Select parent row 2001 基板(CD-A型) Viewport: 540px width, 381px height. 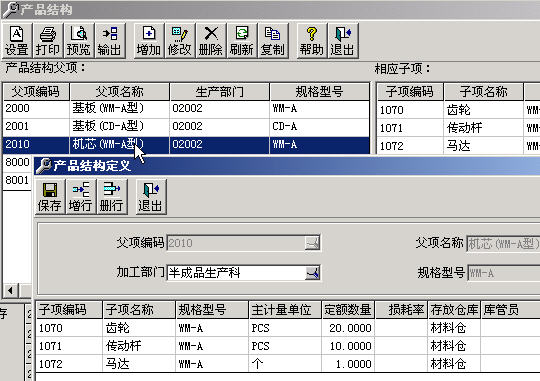click(186, 126)
